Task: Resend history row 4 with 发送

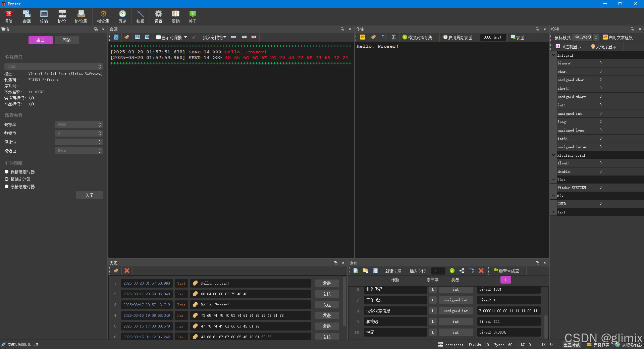Action: tap(327, 315)
